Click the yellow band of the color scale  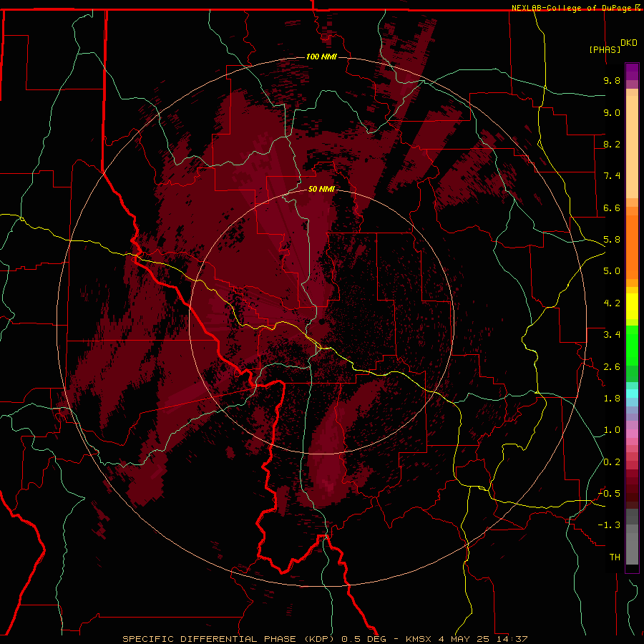pyautogui.click(x=632, y=306)
